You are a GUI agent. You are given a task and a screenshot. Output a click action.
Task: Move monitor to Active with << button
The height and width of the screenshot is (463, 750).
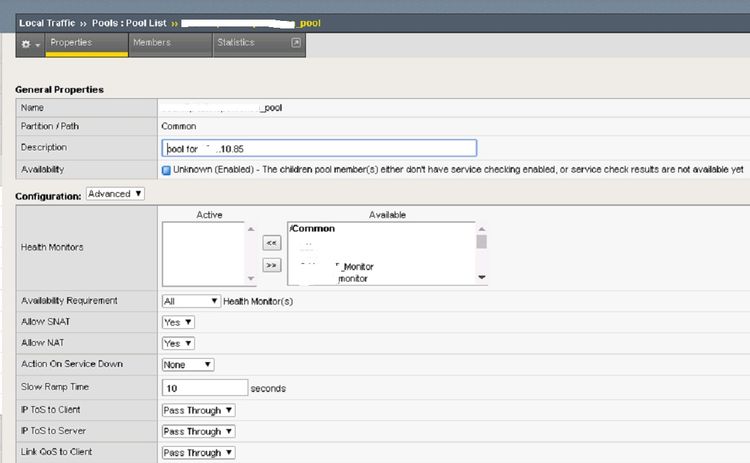point(271,242)
